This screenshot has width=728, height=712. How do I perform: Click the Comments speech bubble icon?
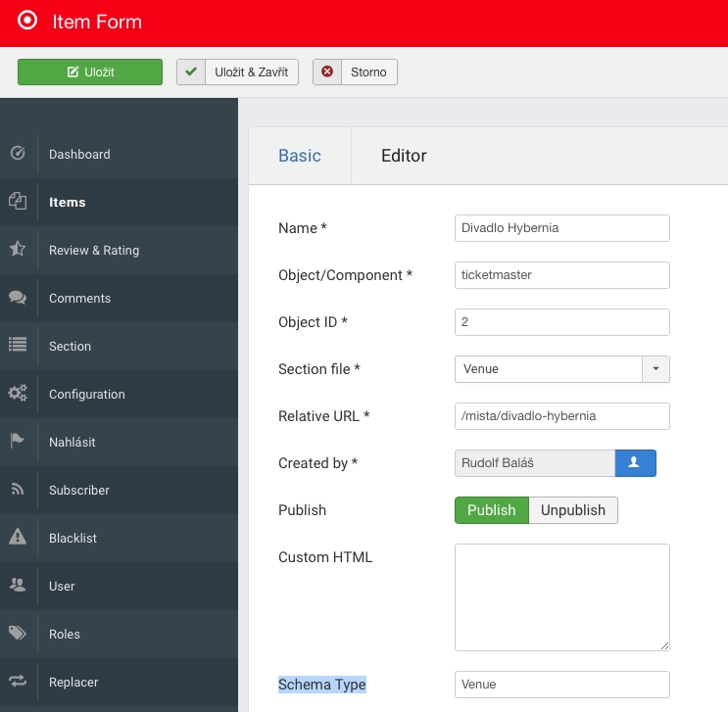(17, 298)
